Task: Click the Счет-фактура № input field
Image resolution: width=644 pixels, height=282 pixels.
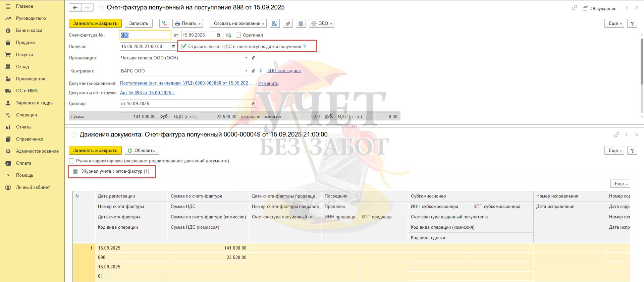Action: [145, 35]
